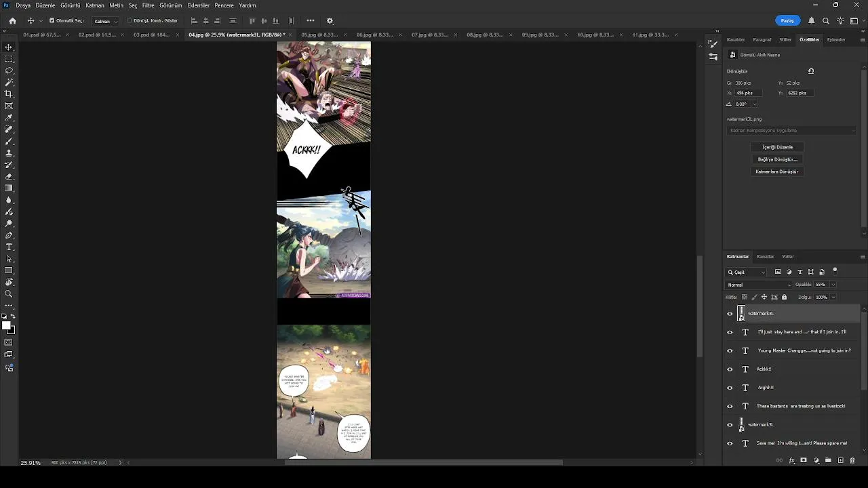Select the Eyedropper tool
The width and height of the screenshot is (868, 488).
[x=9, y=117]
